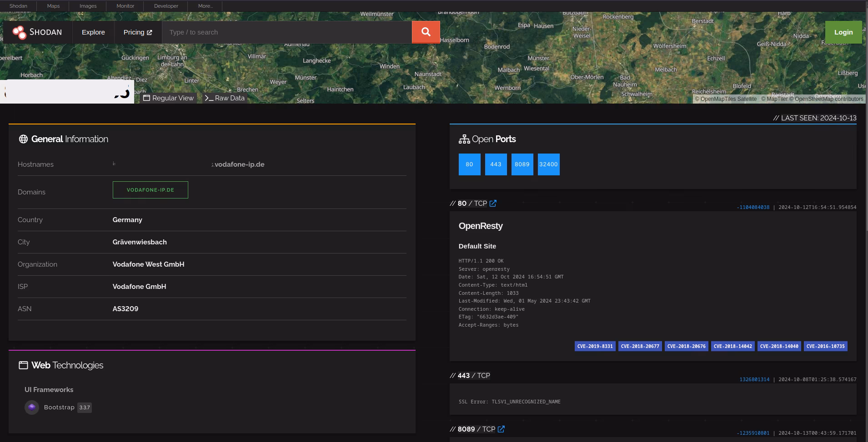Viewport: 868px width, 442px height.
Task: Open the Monitor top menu item
Action: point(125,6)
